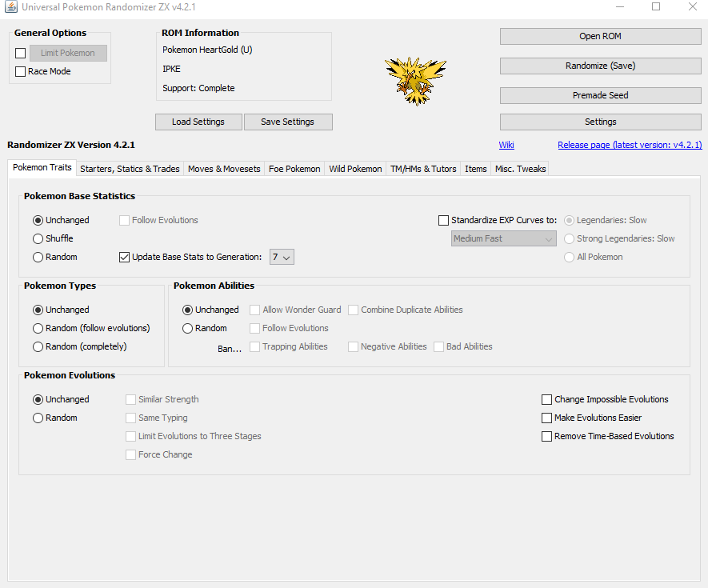
Task: Click the 'IPKE' ROM code text
Action: 171,69
